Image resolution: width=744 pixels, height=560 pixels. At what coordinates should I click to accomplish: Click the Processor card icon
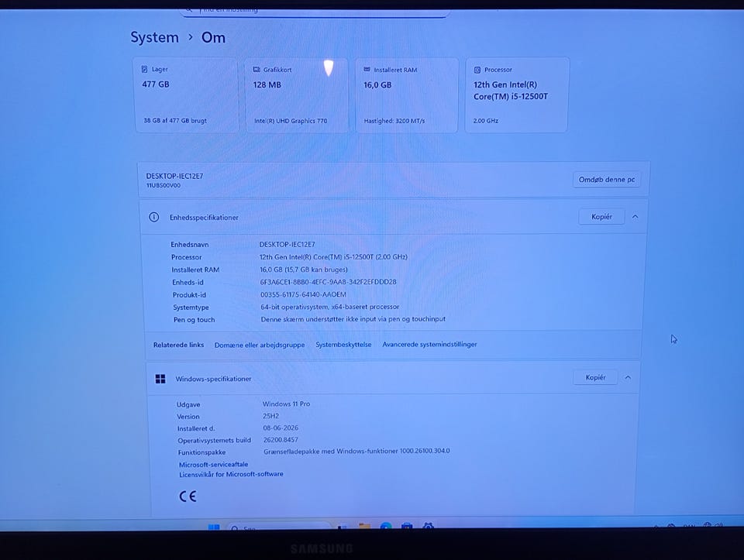click(x=477, y=70)
